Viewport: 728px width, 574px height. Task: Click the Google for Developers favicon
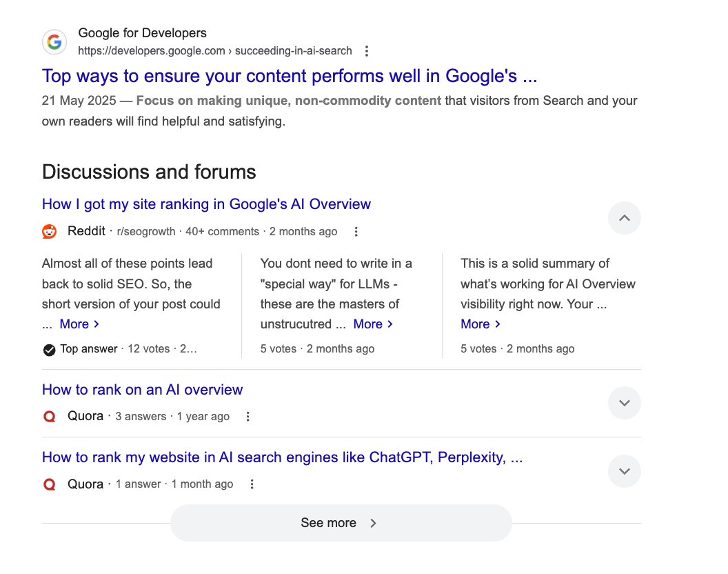[x=54, y=42]
